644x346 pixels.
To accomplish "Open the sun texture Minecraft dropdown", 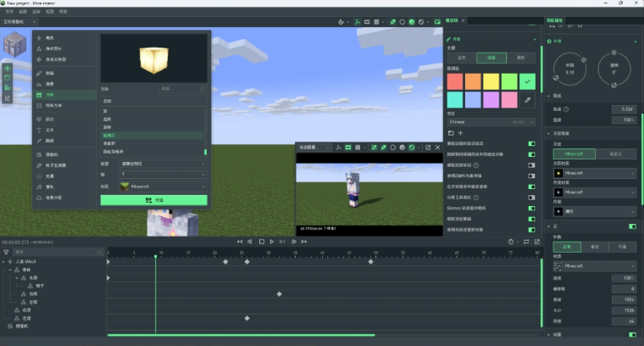I will coord(595,173).
